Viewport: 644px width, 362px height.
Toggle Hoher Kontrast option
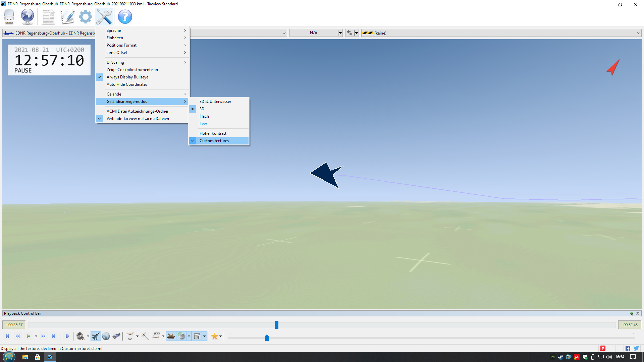pos(219,133)
